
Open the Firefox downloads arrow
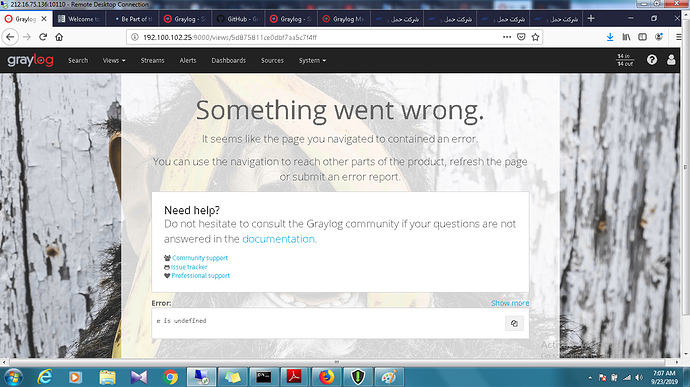click(610, 37)
